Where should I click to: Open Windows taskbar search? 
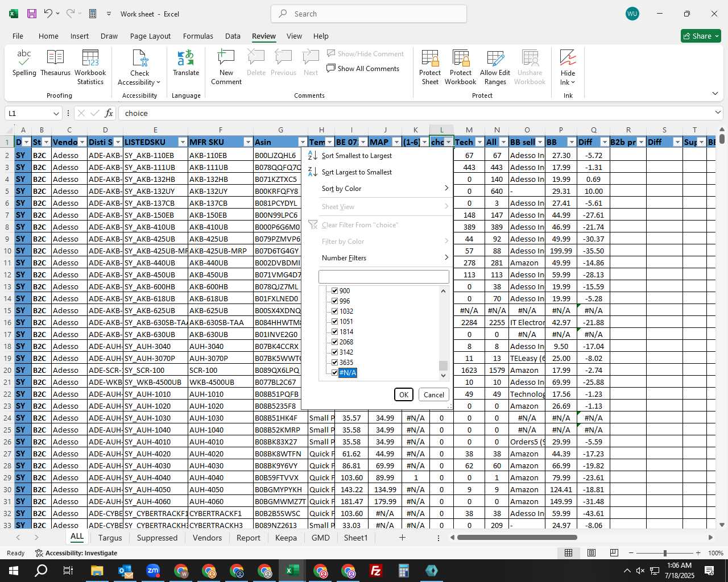[x=42, y=571]
